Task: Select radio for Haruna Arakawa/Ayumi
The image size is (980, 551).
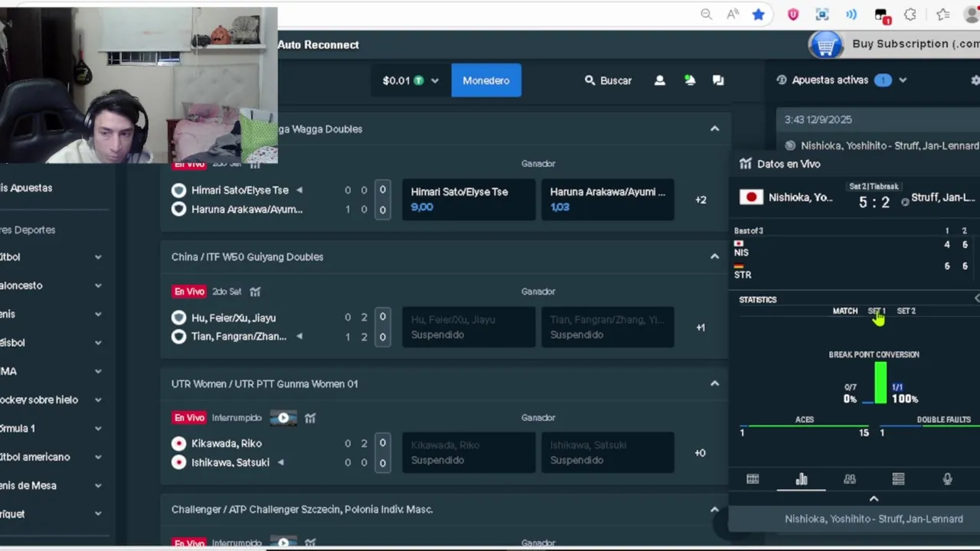Action: [178, 209]
